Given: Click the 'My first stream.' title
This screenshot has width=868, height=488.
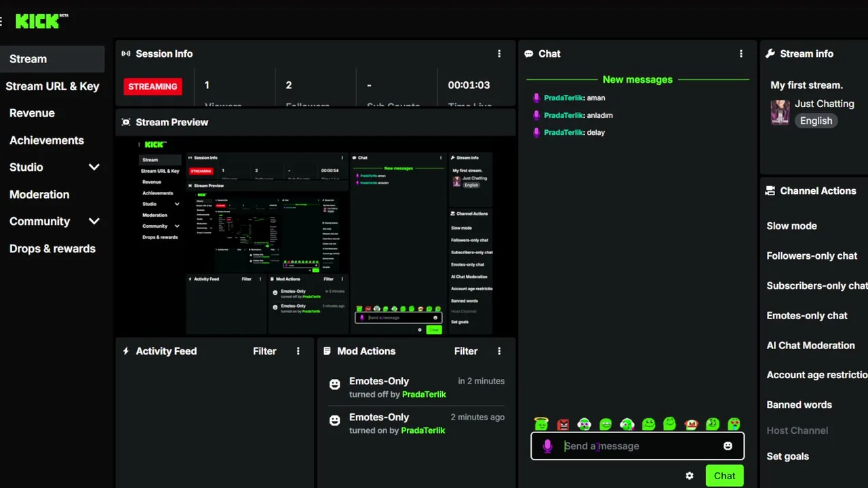Looking at the screenshot, I should pos(806,85).
